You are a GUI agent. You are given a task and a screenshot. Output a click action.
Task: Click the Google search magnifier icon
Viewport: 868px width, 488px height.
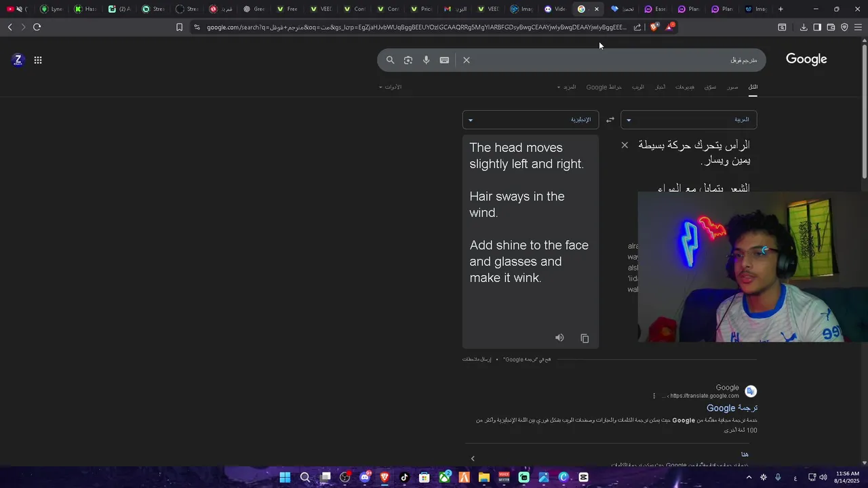390,60
